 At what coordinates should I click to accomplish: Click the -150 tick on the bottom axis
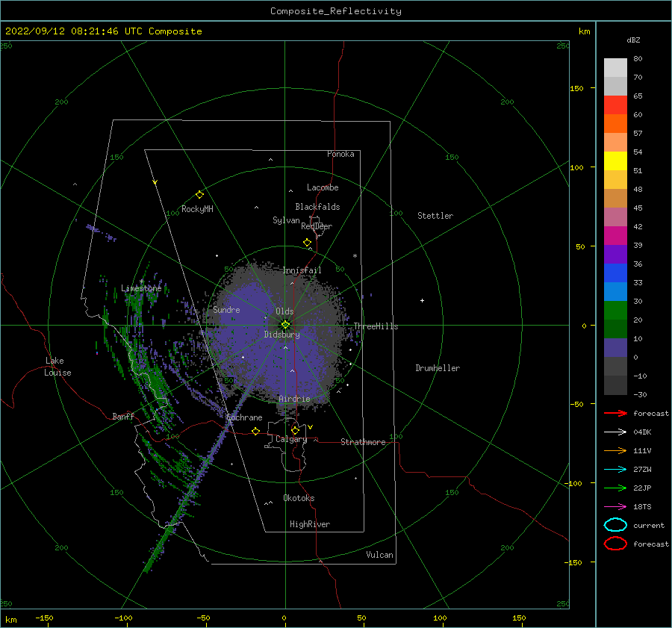(44, 618)
